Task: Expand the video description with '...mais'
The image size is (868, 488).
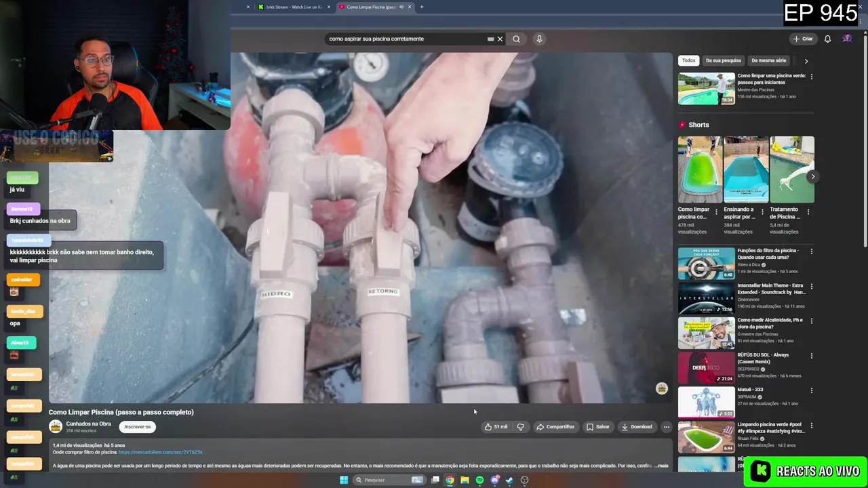Action: tap(661, 466)
